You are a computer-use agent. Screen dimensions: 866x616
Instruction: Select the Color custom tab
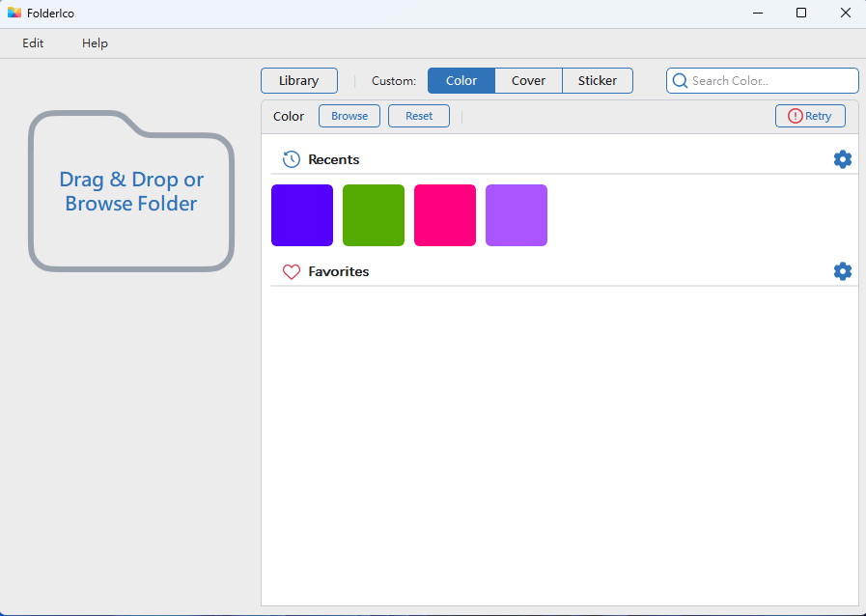pos(461,81)
